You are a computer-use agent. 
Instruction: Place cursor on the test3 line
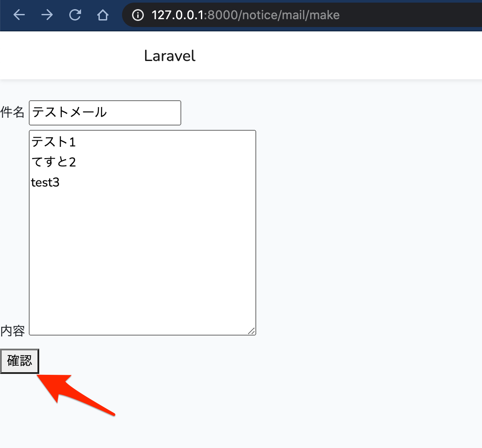point(45,182)
